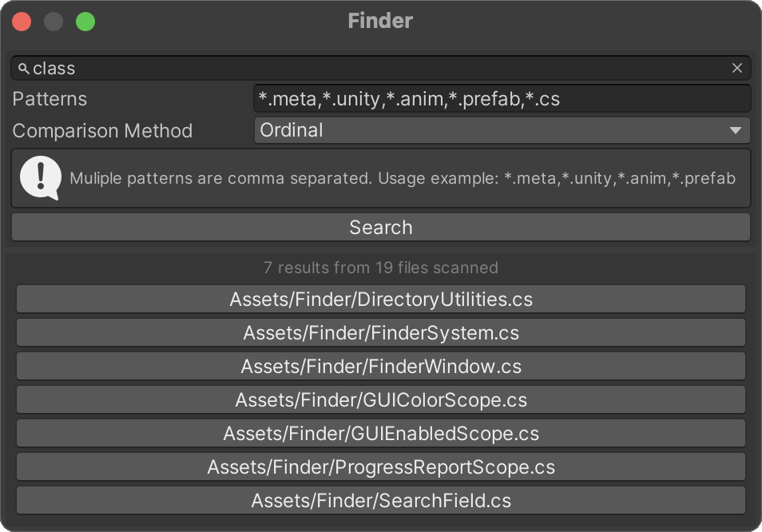Click the green zoom window button

[85, 22]
